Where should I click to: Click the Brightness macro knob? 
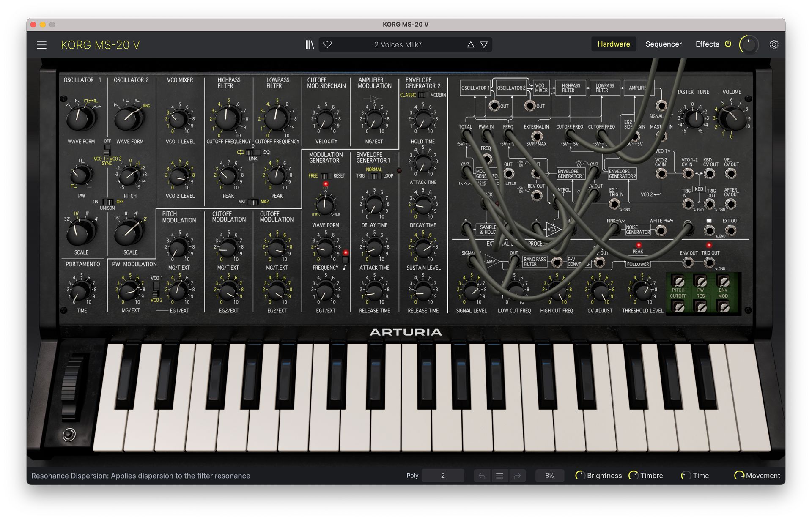pyautogui.click(x=580, y=476)
